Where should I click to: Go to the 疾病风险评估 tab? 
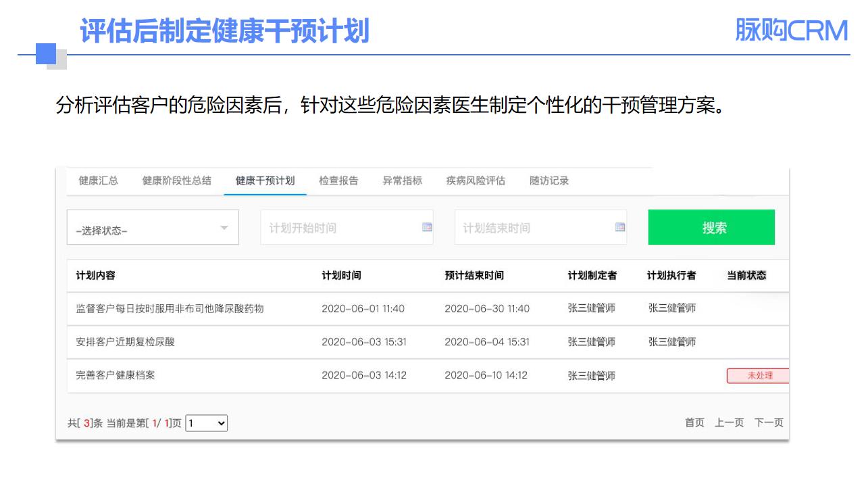click(476, 181)
